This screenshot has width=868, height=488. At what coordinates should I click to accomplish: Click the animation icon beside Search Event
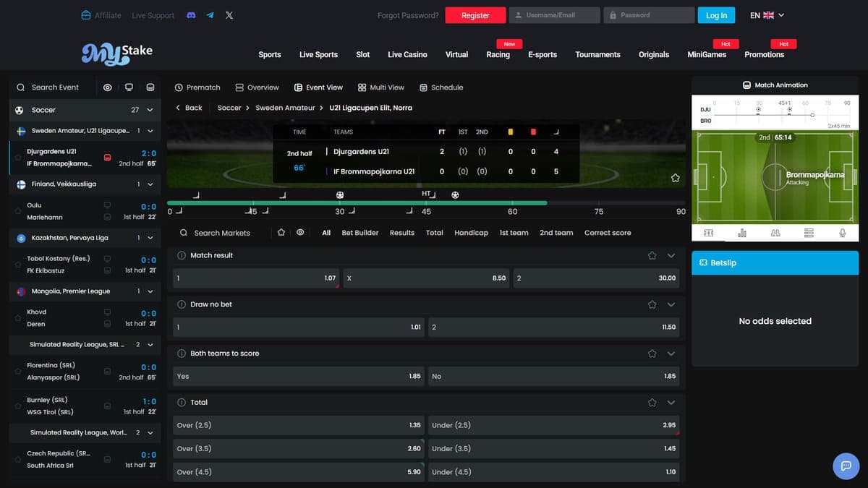click(150, 87)
